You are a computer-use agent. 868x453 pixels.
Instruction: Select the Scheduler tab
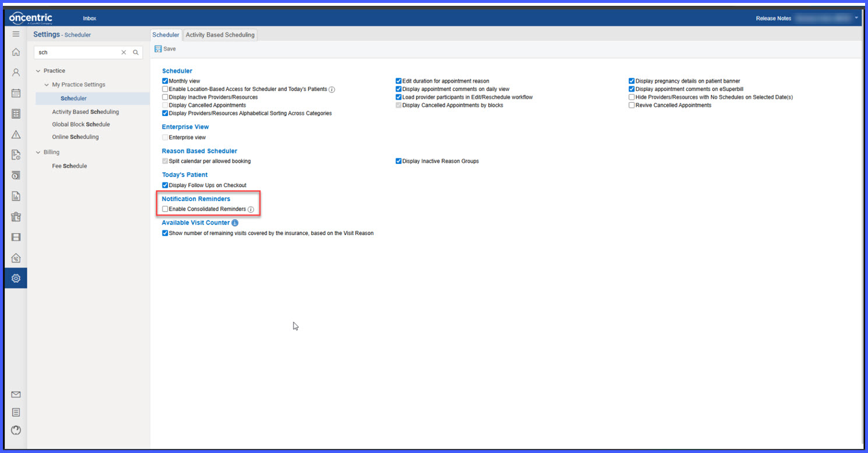pyautogui.click(x=166, y=35)
